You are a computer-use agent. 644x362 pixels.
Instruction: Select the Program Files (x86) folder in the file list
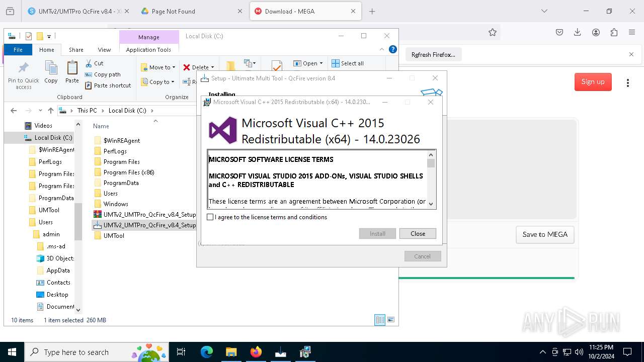[129, 172]
